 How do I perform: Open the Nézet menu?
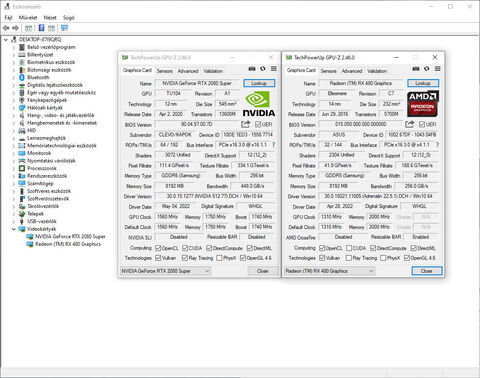(50, 18)
